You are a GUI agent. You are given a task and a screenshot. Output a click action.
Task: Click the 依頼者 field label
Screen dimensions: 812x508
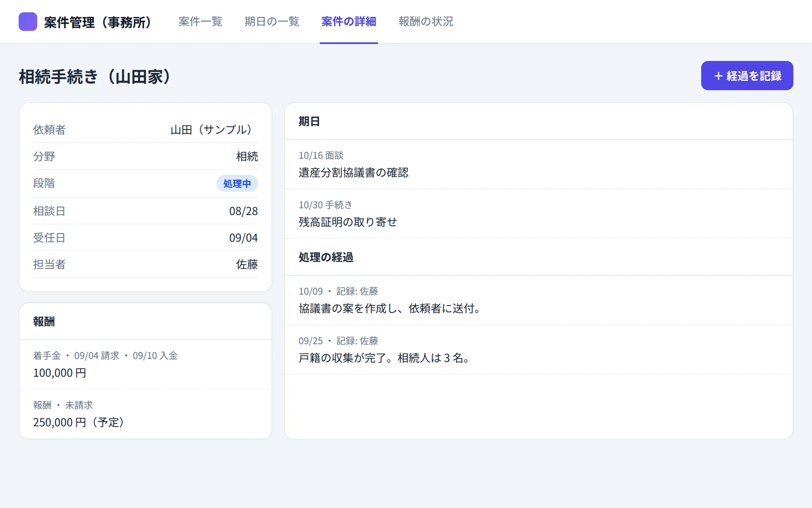pyautogui.click(x=49, y=130)
